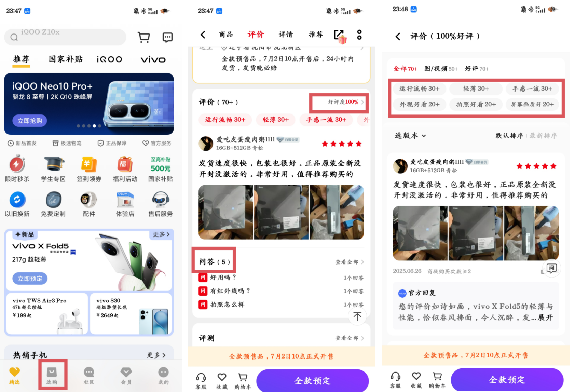This screenshot has height=392, width=575.
Task: Open the 配件 accessories icon
Action: [89, 204]
